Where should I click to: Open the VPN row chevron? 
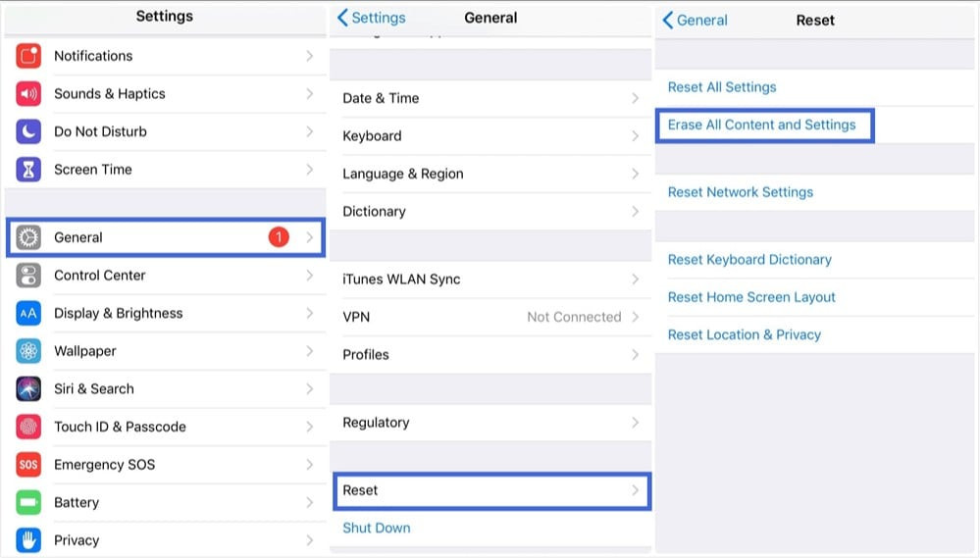(x=635, y=317)
